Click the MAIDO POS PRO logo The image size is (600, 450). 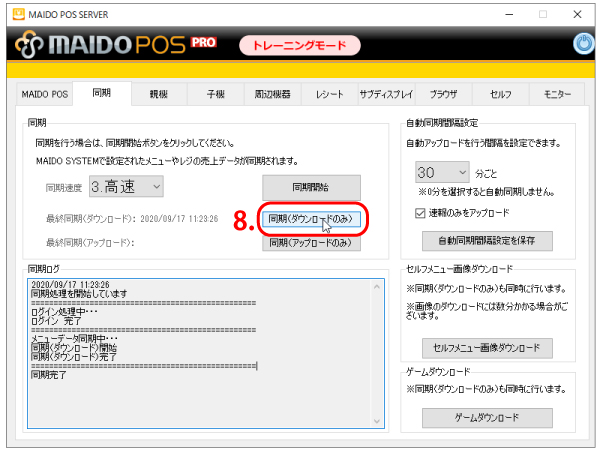116,44
